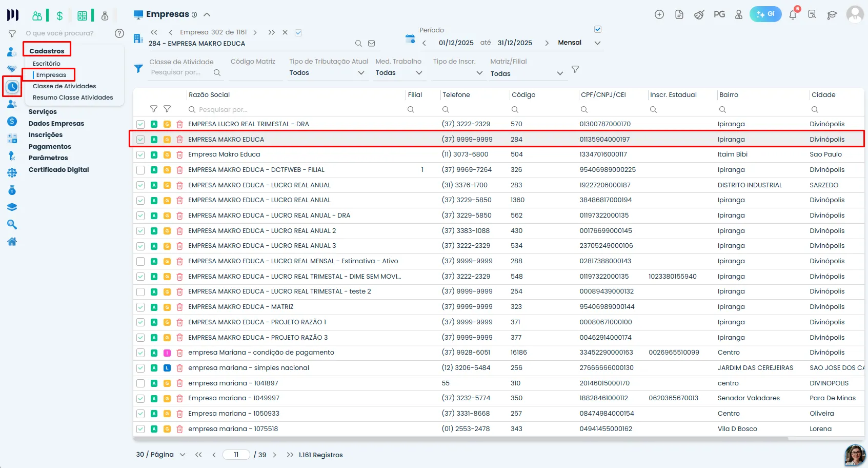Click the O que você procura search box
868x468 pixels.
(60, 33)
